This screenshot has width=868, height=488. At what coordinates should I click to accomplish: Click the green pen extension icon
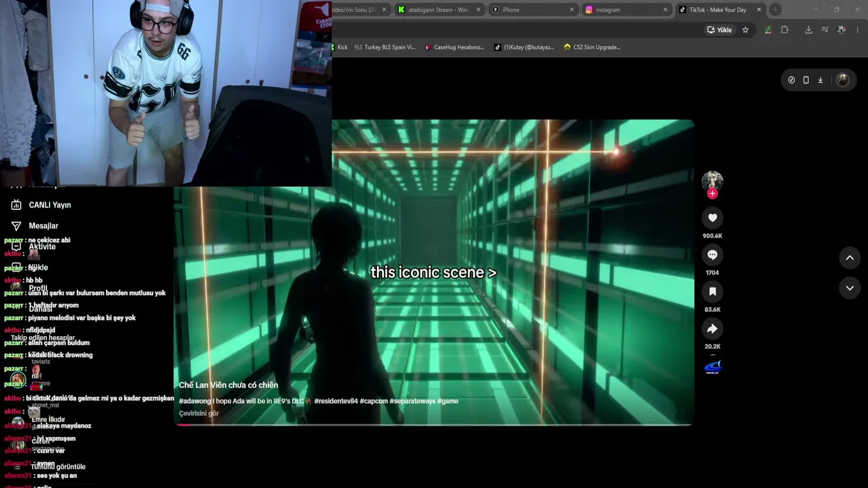768,30
